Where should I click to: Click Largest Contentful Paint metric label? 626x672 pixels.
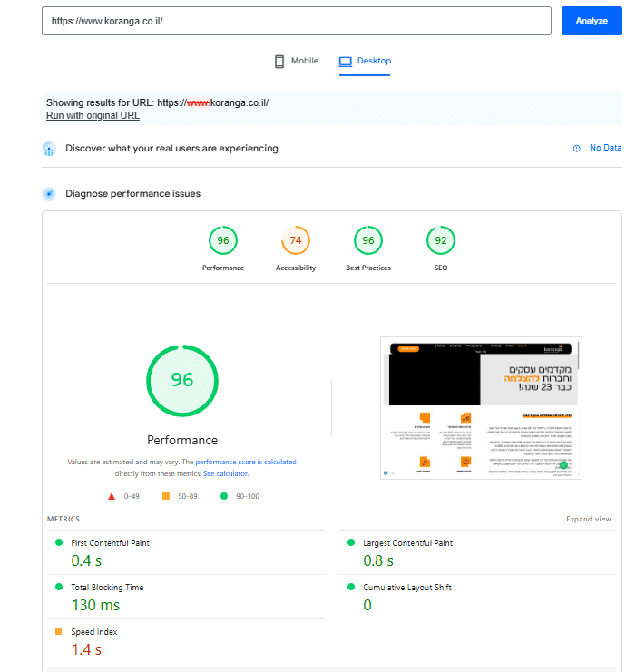click(407, 543)
